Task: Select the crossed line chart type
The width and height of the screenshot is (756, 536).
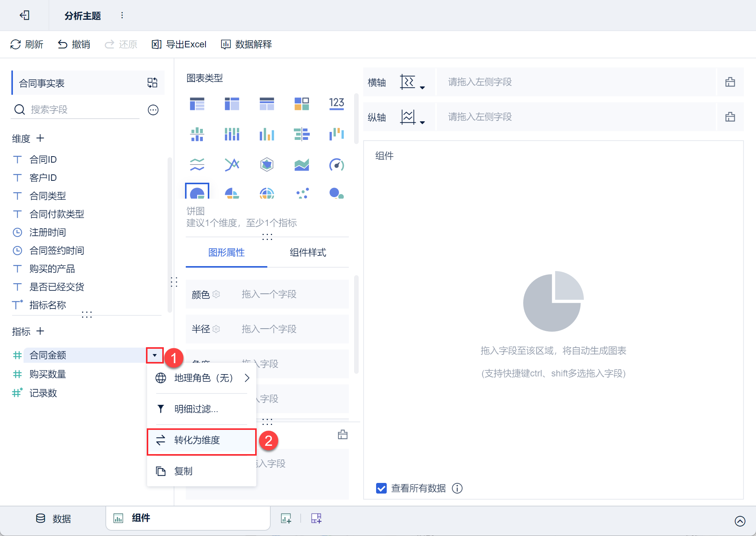Action: [232, 165]
